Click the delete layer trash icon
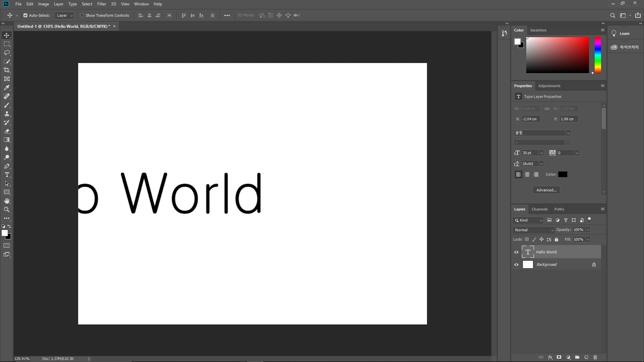 [x=595, y=357]
